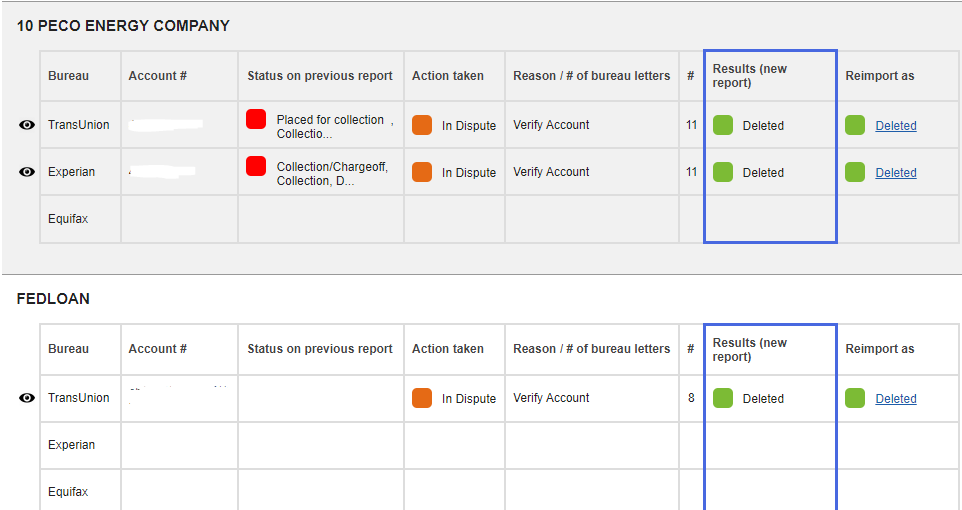Toggle eye icon for PECO Experian row
The image size is (962, 510).
pos(27,172)
